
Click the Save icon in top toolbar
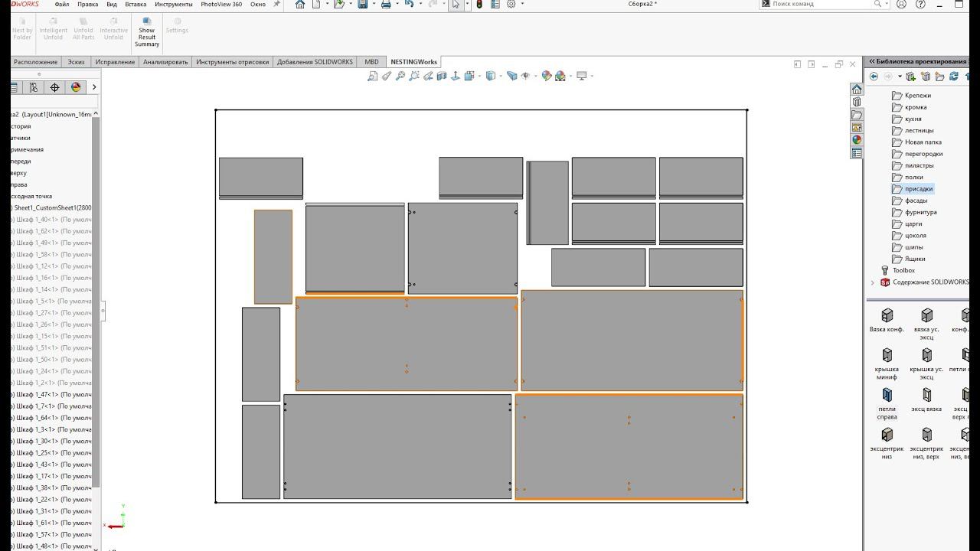(363, 4)
